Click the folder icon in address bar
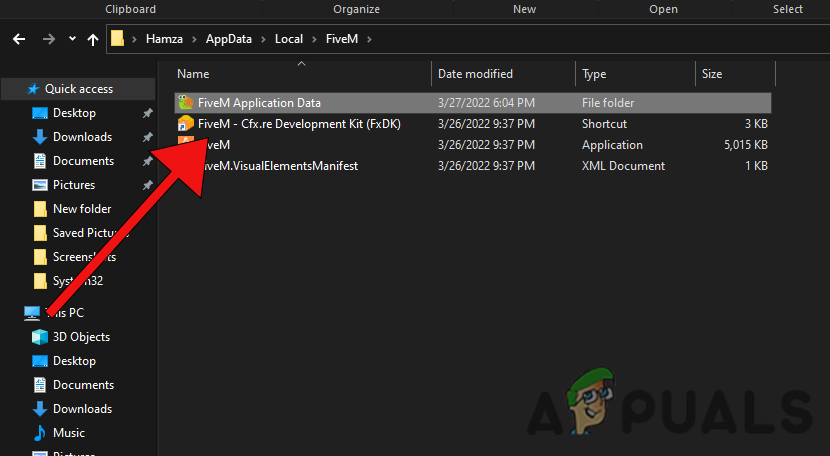The width and height of the screenshot is (830, 456). pyautogui.click(x=118, y=39)
